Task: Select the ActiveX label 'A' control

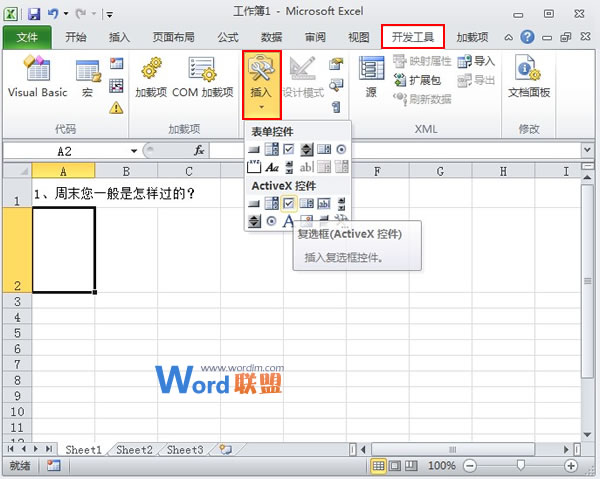Action: (288, 221)
